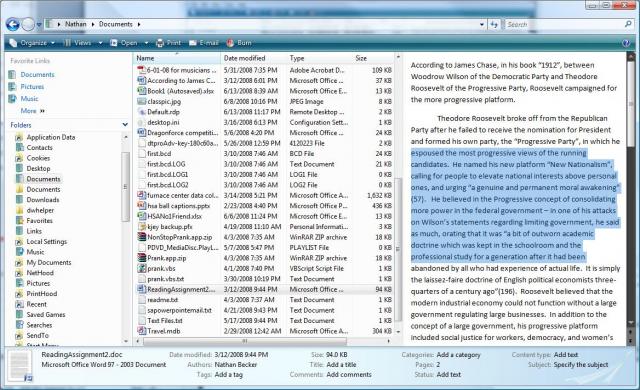The image size is (640, 390).
Task: Sort by the Size column header
Action: 373,58
